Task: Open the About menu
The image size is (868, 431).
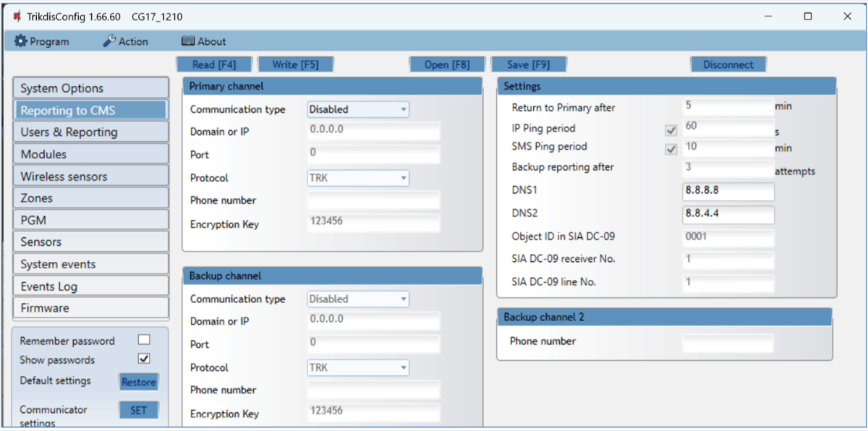Action: click(203, 42)
